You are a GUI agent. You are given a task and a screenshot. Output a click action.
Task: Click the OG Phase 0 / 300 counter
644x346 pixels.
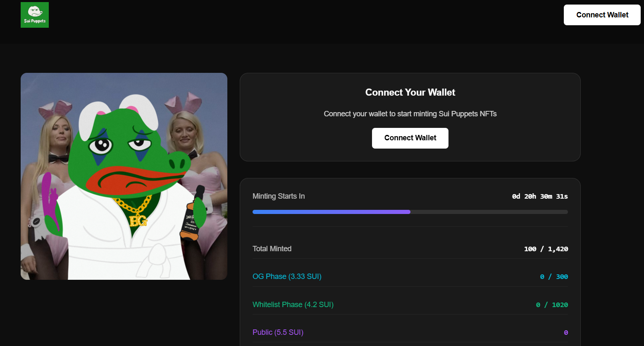pyautogui.click(x=553, y=276)
